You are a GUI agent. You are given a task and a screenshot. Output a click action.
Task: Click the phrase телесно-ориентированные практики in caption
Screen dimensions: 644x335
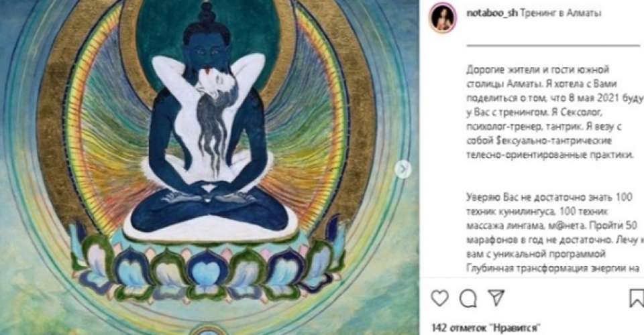coord(550,155)
